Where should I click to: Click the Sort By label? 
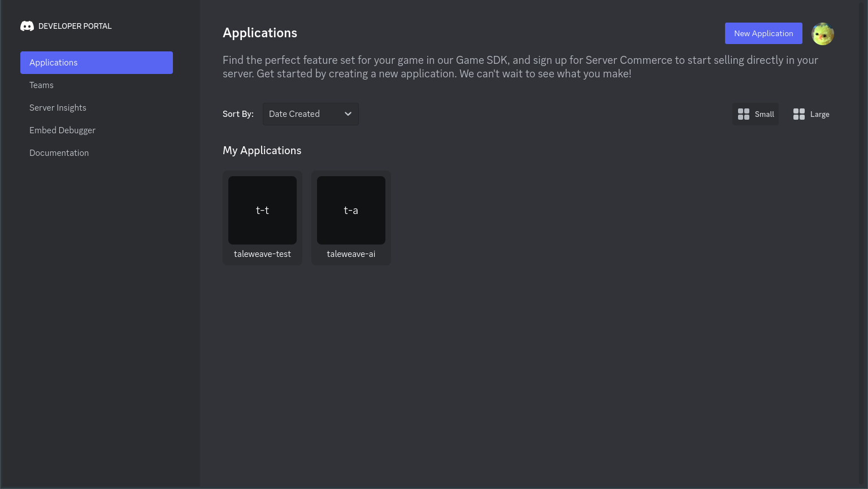[238, 114]
